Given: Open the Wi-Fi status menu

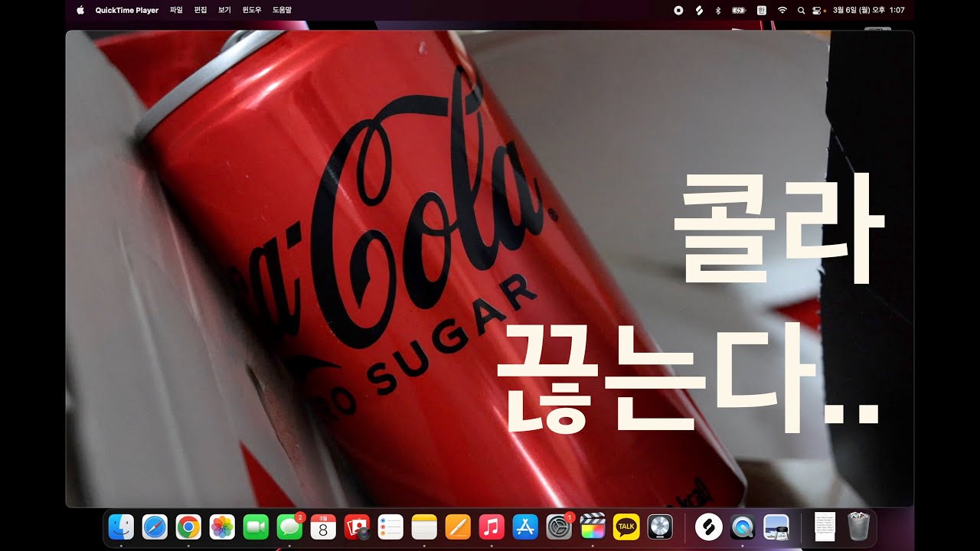Looking at the screenshot, I should pos(782,11).
